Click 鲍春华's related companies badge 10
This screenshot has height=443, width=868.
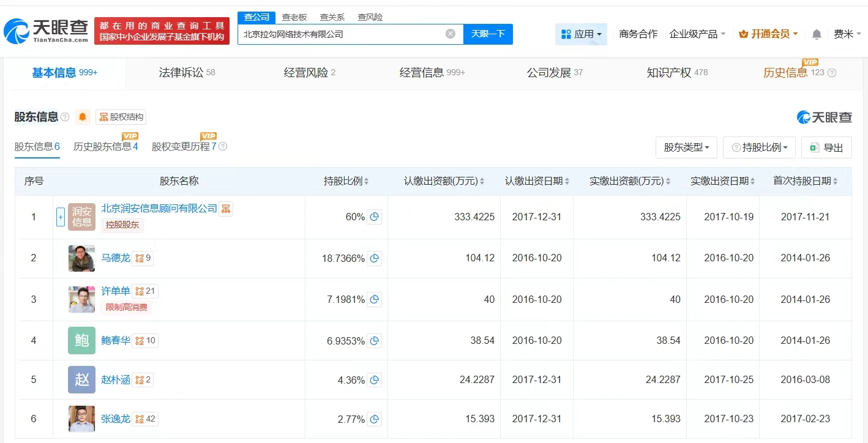coord(145,340)
